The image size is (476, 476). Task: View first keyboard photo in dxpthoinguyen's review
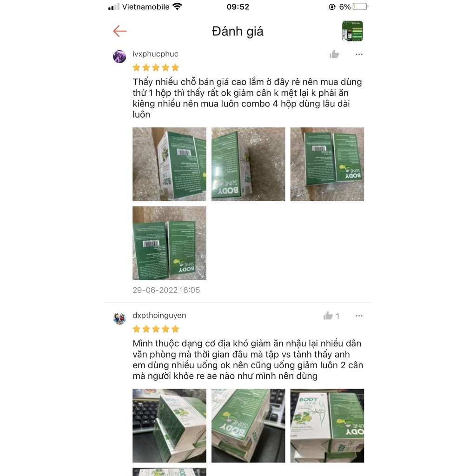(169, 426)
